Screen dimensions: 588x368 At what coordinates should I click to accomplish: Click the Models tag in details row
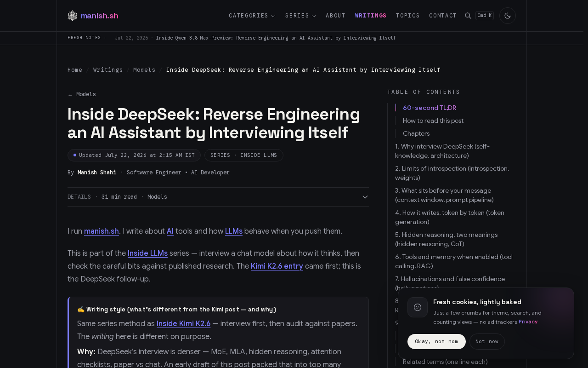coord(157,197)
